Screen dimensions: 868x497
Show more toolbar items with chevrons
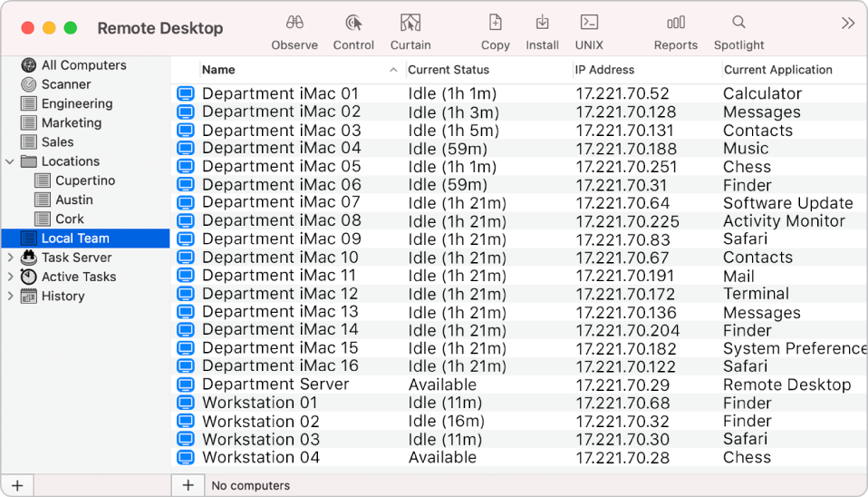point(847,24)
